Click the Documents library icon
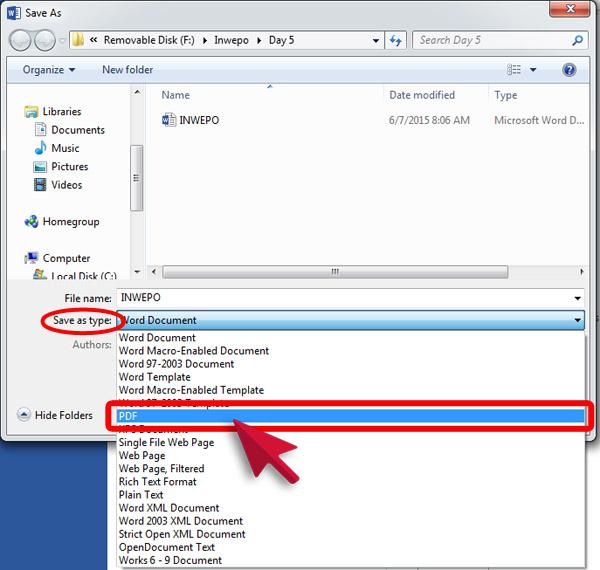 (41, 130)
